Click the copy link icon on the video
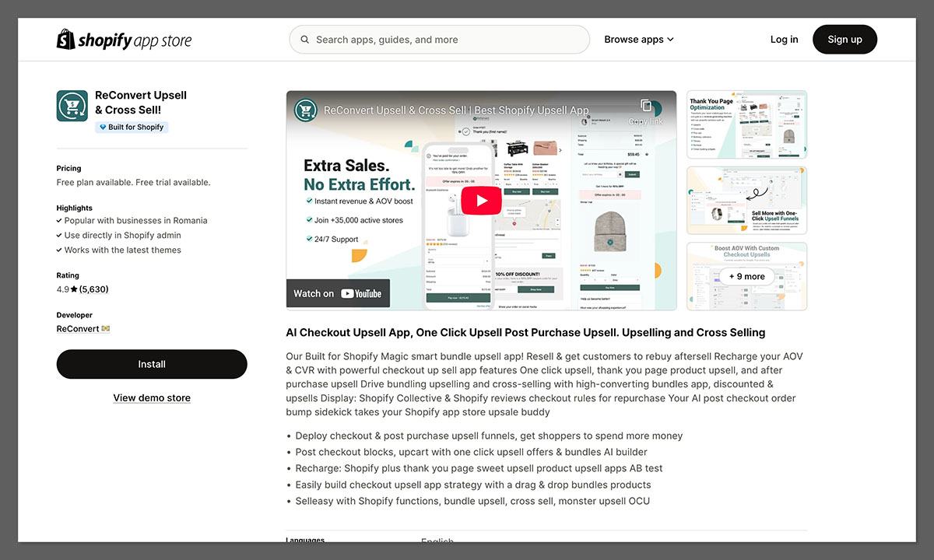 [646, 105]
